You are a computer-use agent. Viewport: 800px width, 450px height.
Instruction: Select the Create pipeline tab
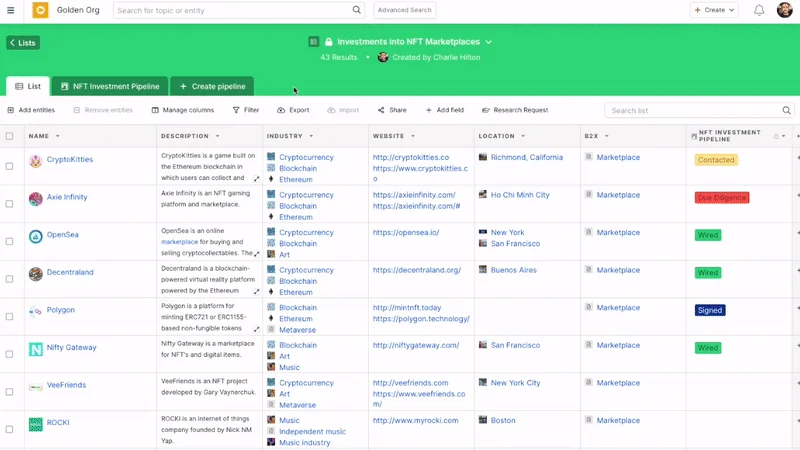point(212,87)
